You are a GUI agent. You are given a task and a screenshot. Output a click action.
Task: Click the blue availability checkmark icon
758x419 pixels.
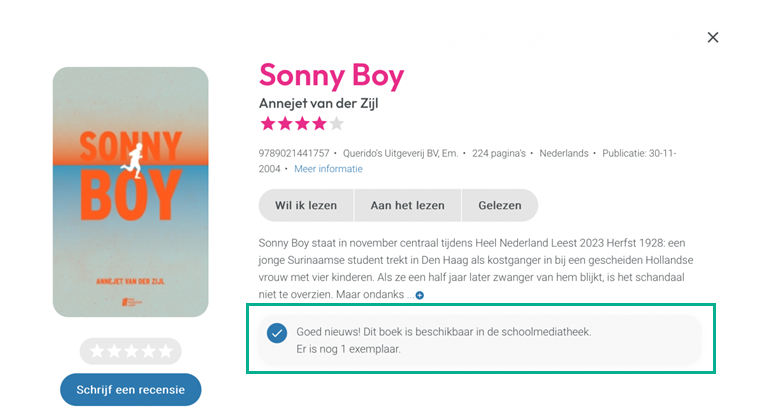(277, 333)
